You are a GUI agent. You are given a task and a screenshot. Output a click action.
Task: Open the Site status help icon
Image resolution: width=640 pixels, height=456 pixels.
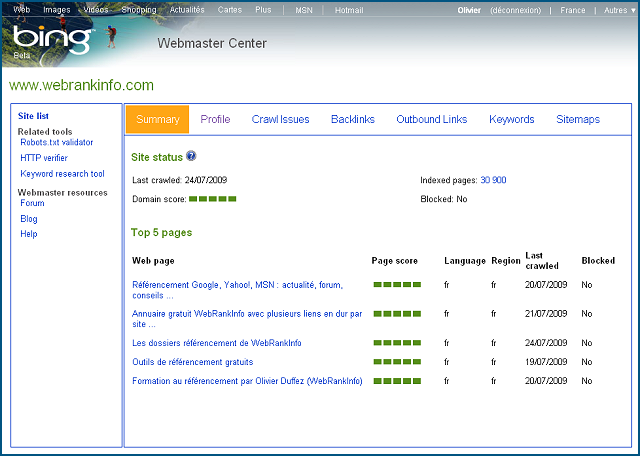click(191, 156)
